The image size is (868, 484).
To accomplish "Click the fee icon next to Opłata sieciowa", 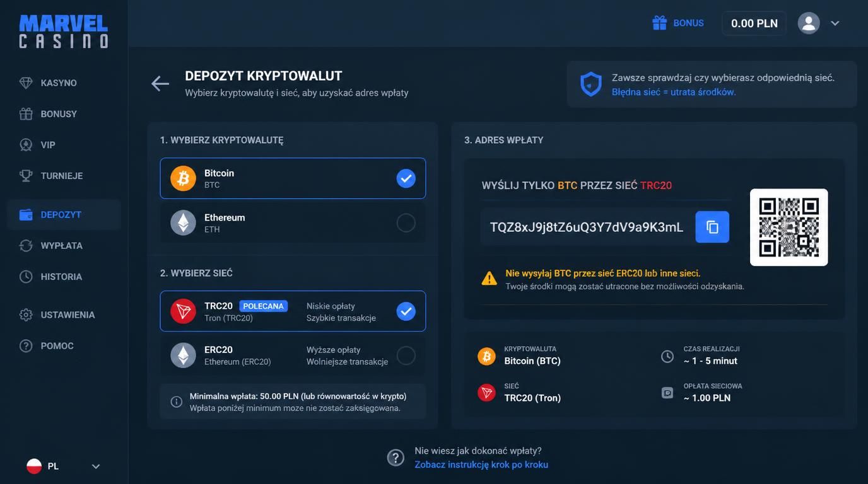I will pos(667,393).
